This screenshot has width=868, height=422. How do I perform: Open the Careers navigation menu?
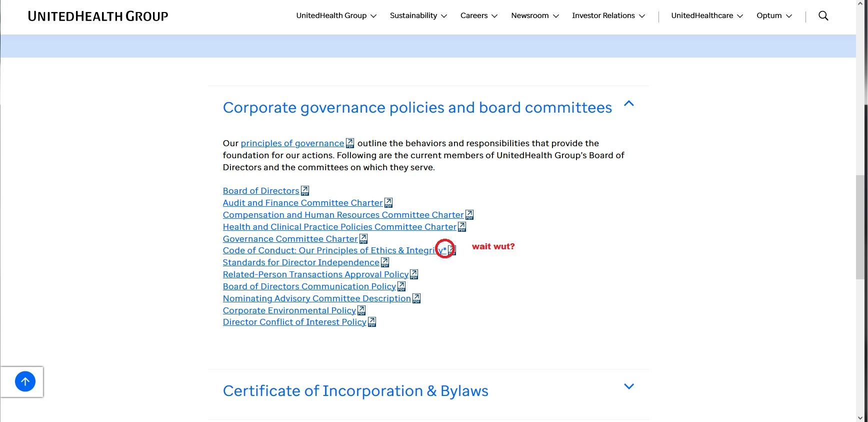(x=478, y=16)
